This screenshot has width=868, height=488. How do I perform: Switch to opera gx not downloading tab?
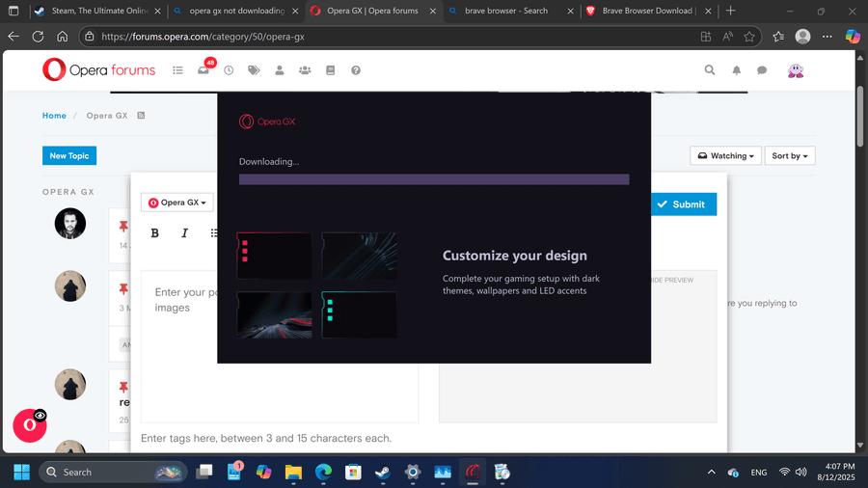point(235,11)
